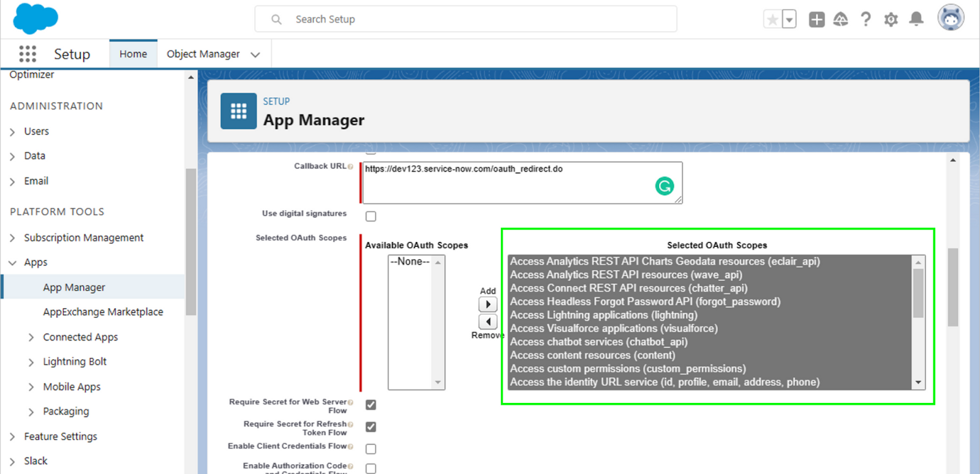Toggle Use digital signatures checkbox
The height and width of the screenshot is (474, 980).
click(371, 216)
